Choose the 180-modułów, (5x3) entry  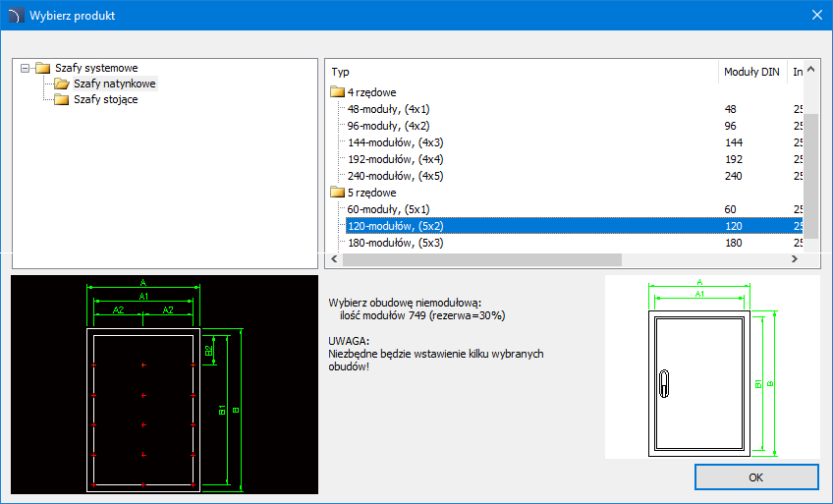tap(395, 243)
